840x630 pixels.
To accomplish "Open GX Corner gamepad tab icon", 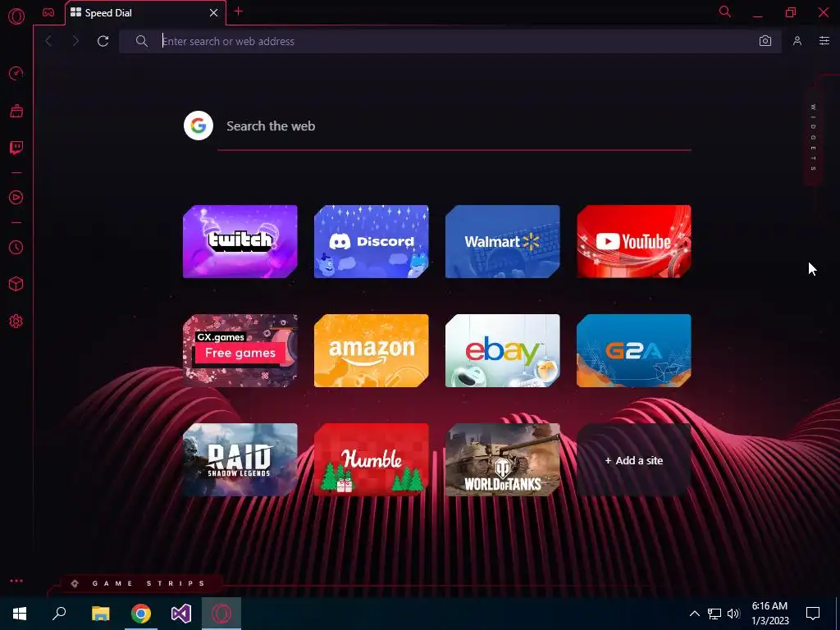I will pos(48,12).
